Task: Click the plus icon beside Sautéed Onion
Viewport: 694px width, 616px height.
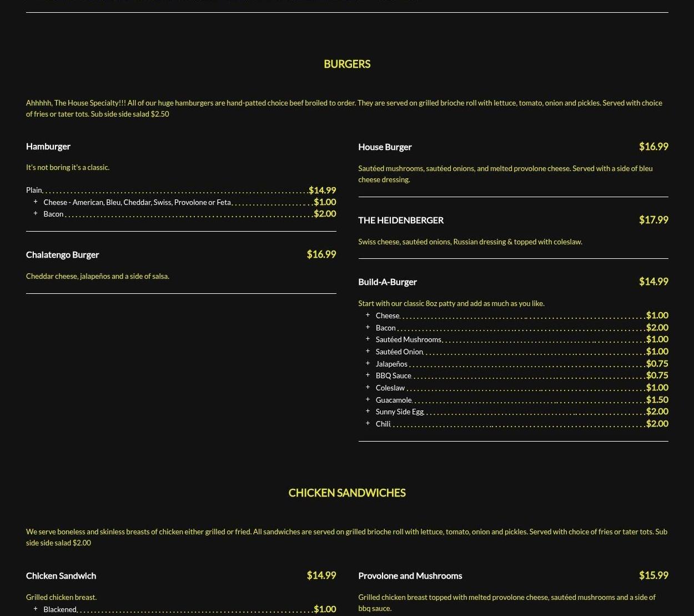Action: pos(368,351)
